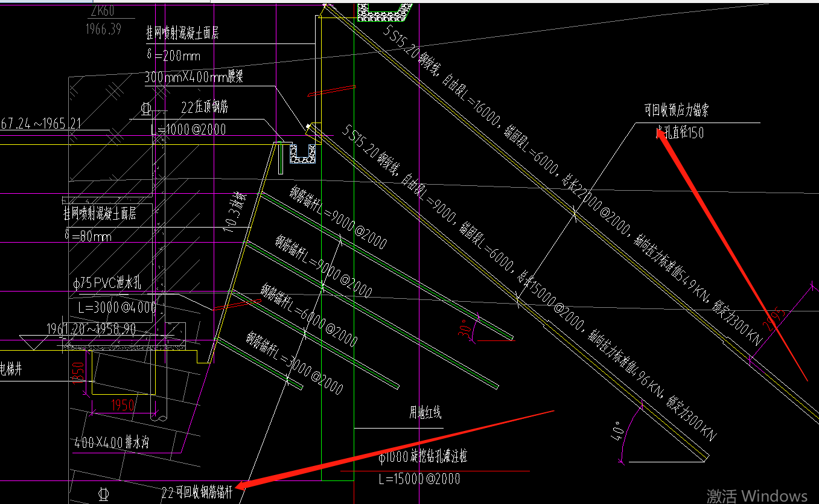
Task: Click the φ1000旋挖钻孔灌注桩 annotation
Action: click(x=423, y=456)
